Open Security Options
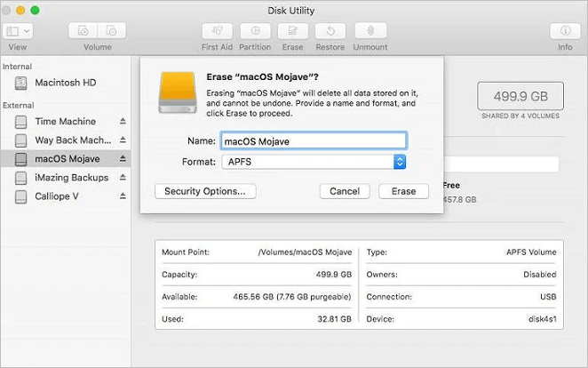The height and width of the screenshot is (368, 588). coord(205,191)
